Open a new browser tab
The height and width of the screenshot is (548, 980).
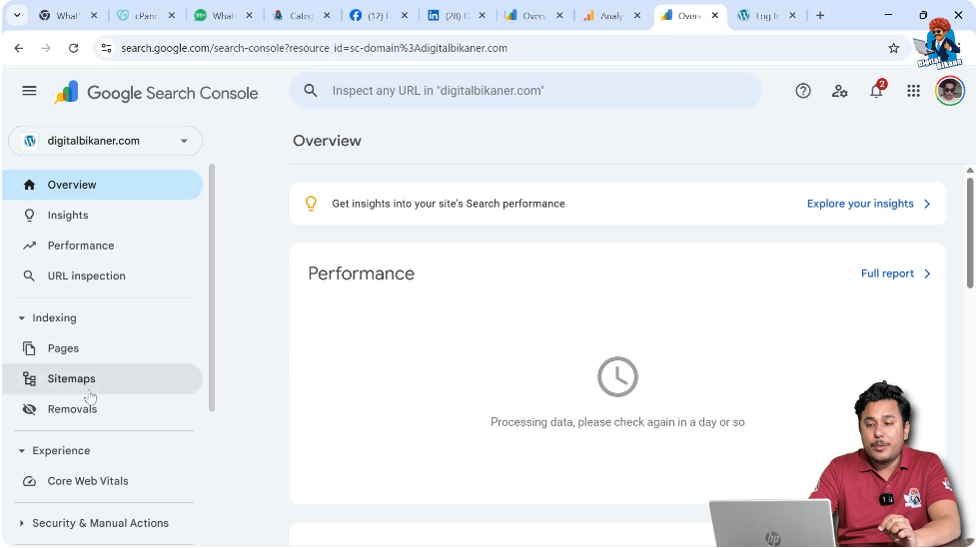tap(820, 16)
